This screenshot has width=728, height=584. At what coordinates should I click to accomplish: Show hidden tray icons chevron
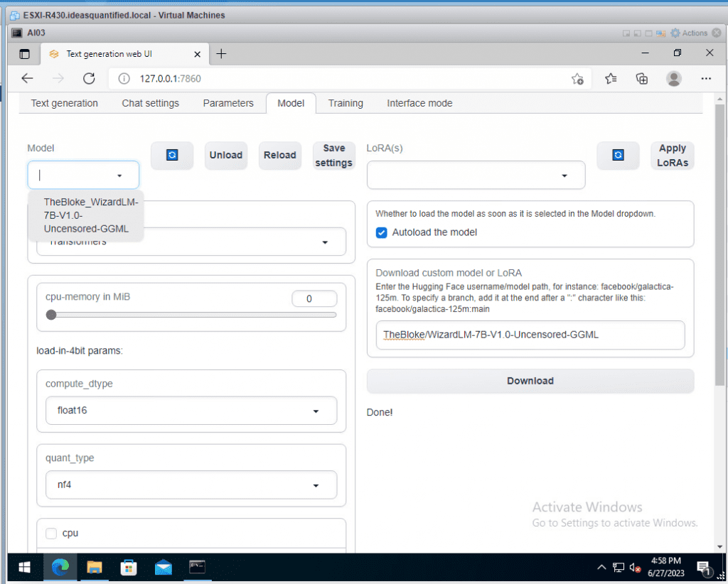(601, 567)
